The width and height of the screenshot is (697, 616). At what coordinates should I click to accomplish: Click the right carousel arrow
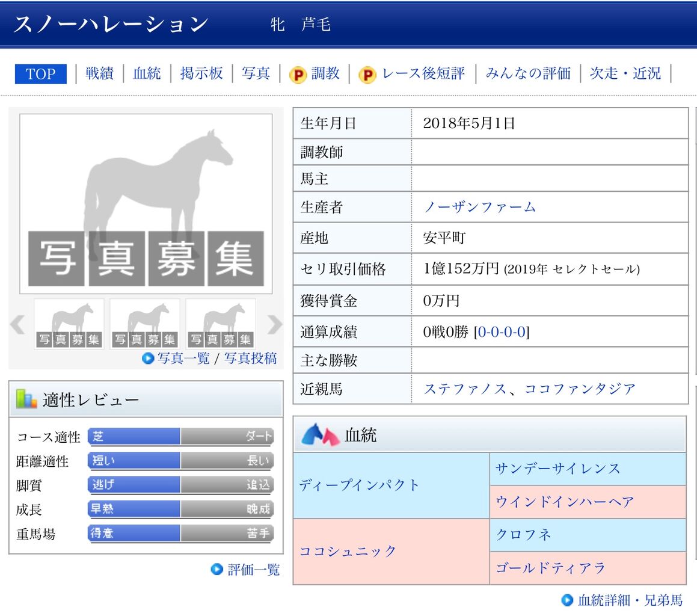tap(274, 325)
